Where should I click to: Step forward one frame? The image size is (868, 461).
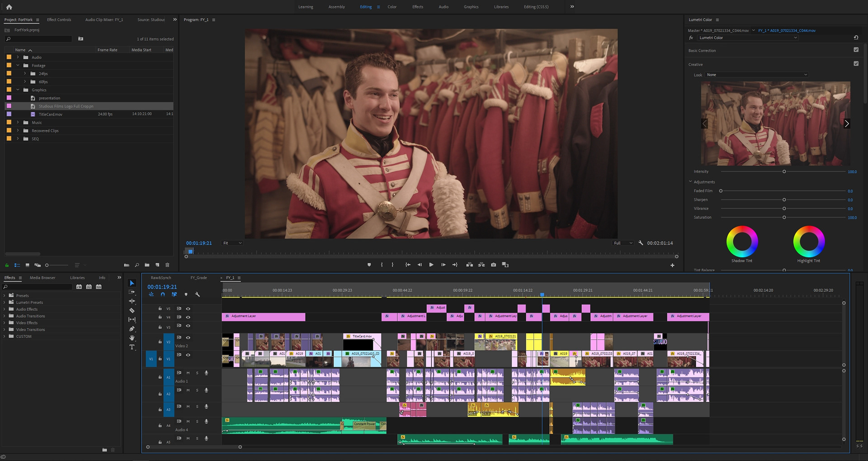pos(443,265)
